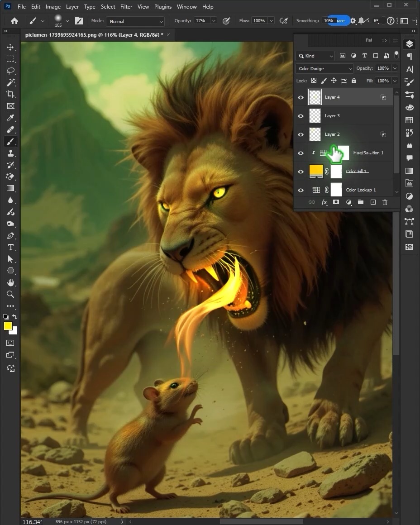Screen dimensions: 420x525
Task: Open the brush Mode dropdown
Action: point(136,21)
